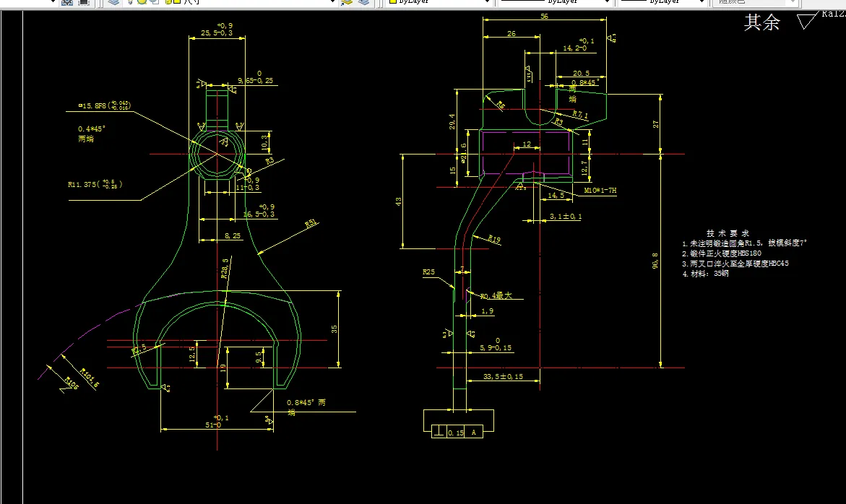846x504 pixels.
Task: Select the 其余 surface finish text
Action: coord(761,22)
